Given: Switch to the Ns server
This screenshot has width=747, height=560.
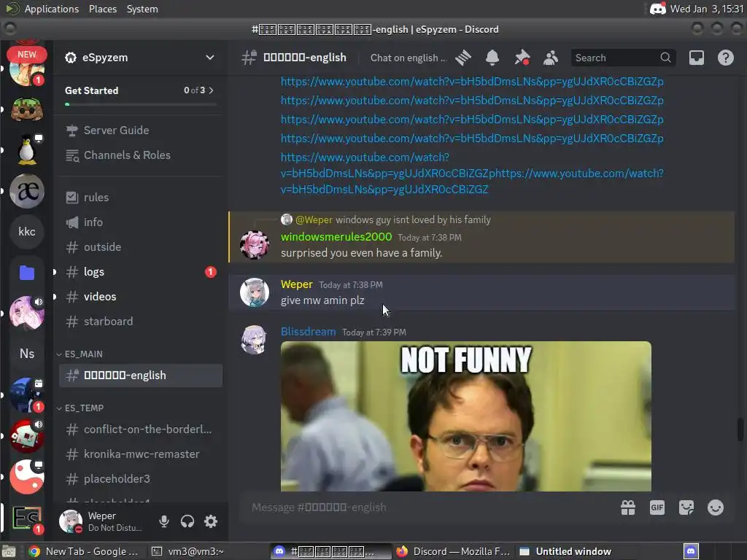Looking at the screenshot, I should click(x=27, y=354).
